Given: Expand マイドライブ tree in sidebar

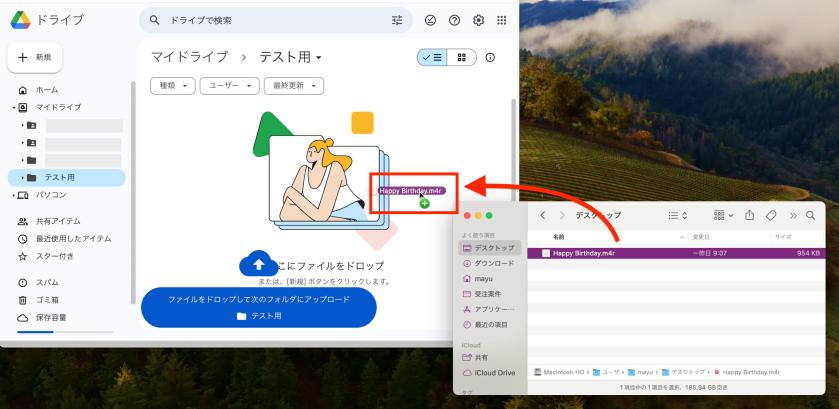Looking at the screenshot, I should coord(14,107).
